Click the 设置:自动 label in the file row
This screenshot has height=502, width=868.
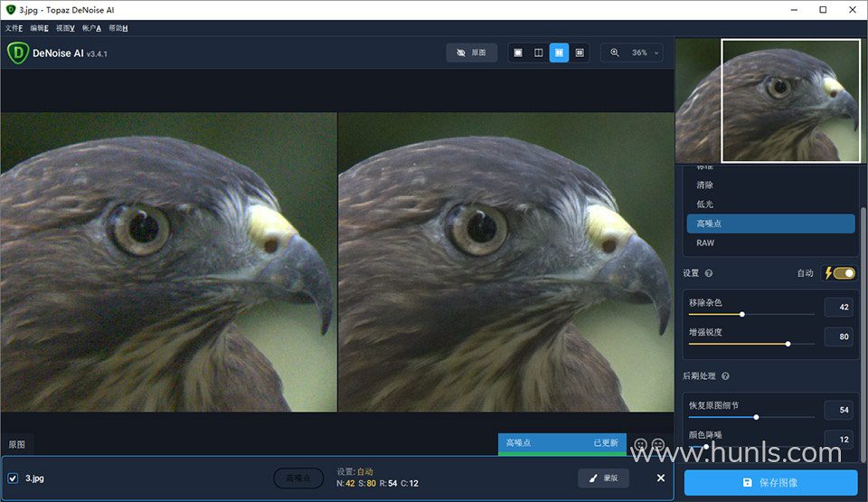click(354, 472)
